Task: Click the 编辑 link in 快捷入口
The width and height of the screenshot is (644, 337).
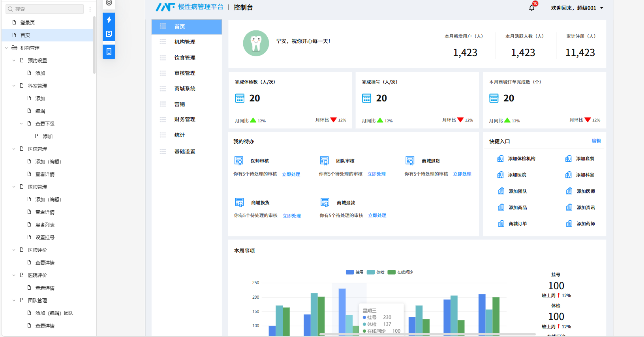Action: (596, 141)
